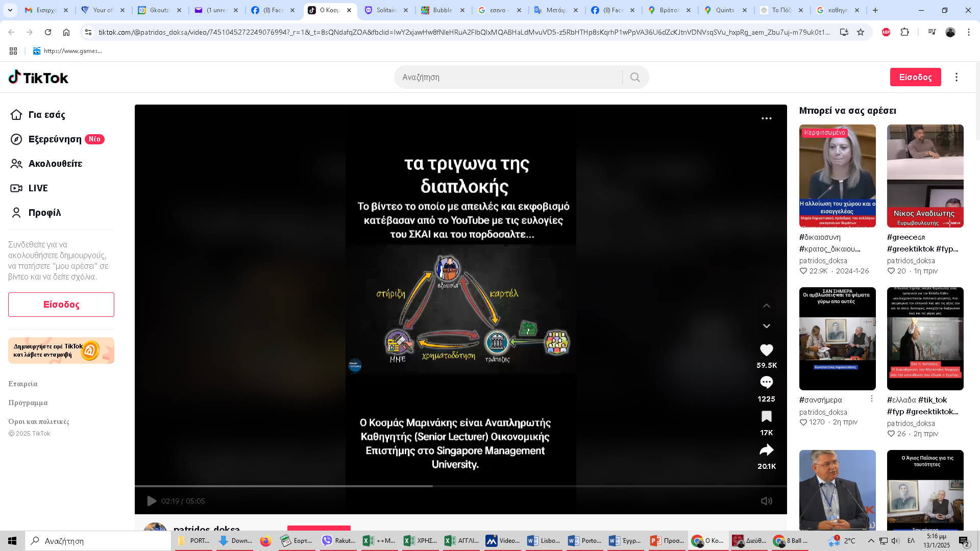Open browser home page

pos(66,32)
